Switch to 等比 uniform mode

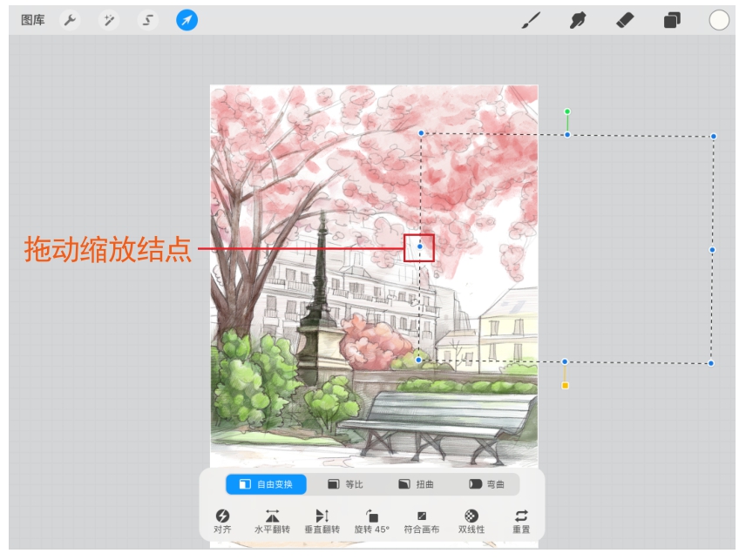click(x=345, y=484)
